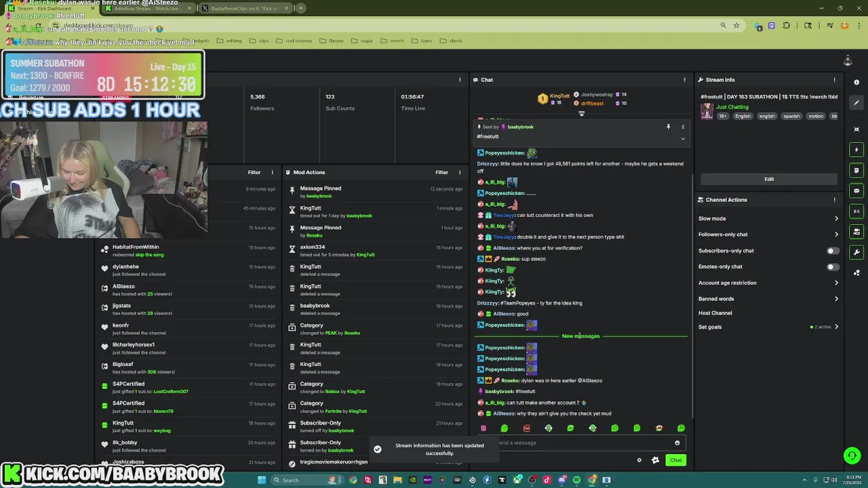Toggle the broadcast signal widget in sidebar
868x488 pixels.
pos(856,211)
